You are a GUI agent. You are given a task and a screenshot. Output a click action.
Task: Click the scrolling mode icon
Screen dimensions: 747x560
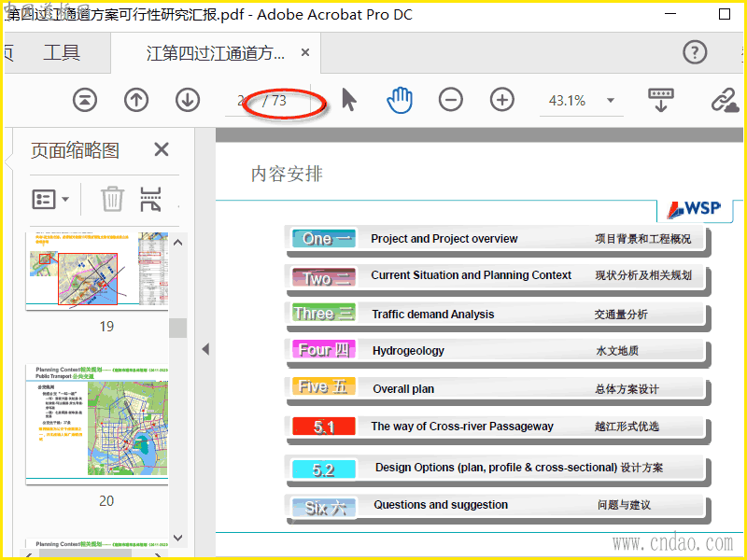[x=661, y=100]
